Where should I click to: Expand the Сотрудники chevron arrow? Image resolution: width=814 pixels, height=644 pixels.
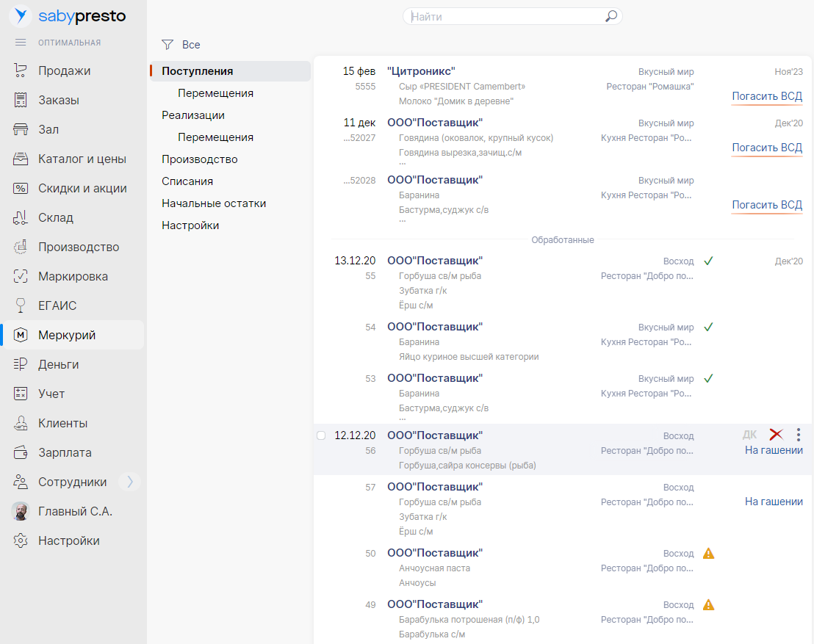(x=130, y=482)
